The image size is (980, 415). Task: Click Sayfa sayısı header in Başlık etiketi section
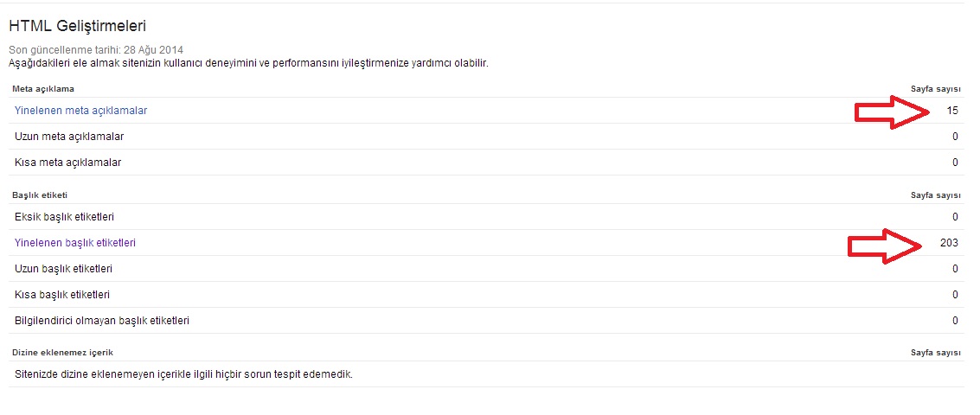pos(936,195)
